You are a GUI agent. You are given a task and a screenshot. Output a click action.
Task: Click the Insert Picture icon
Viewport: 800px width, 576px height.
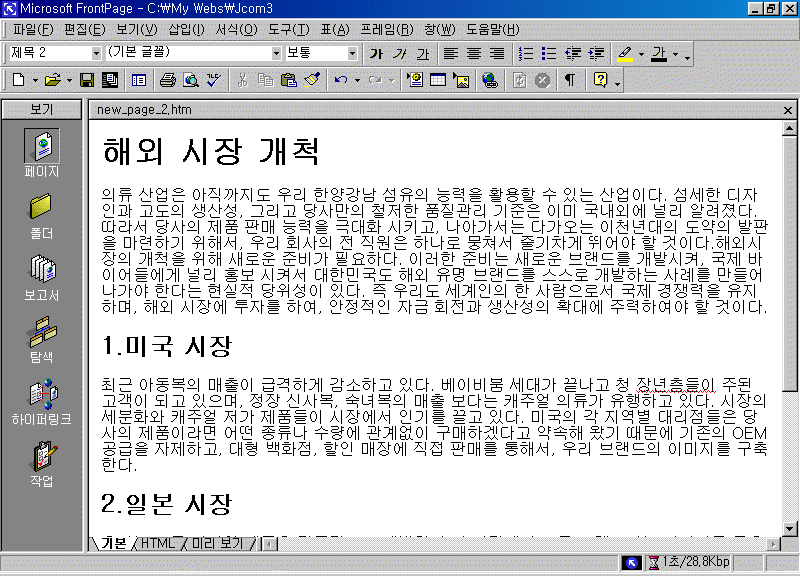tap(461, 80)
